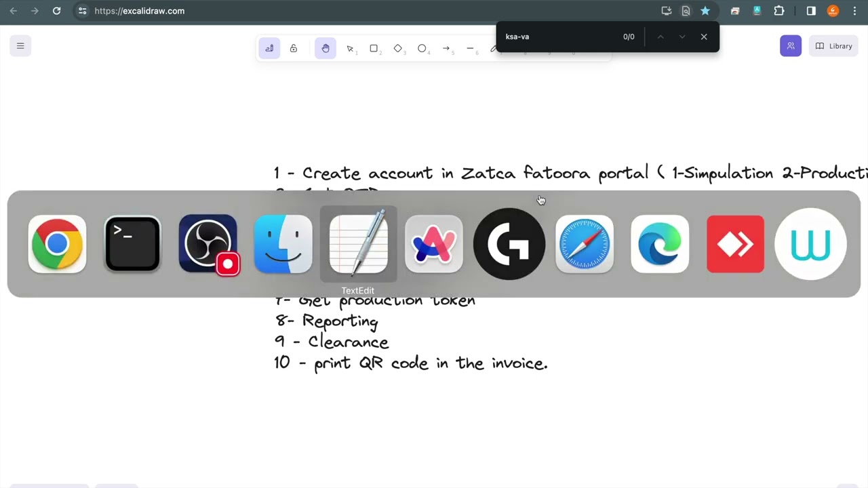
Task: Switch to the teal W app in switcher
Action: [x=810, y=244]
